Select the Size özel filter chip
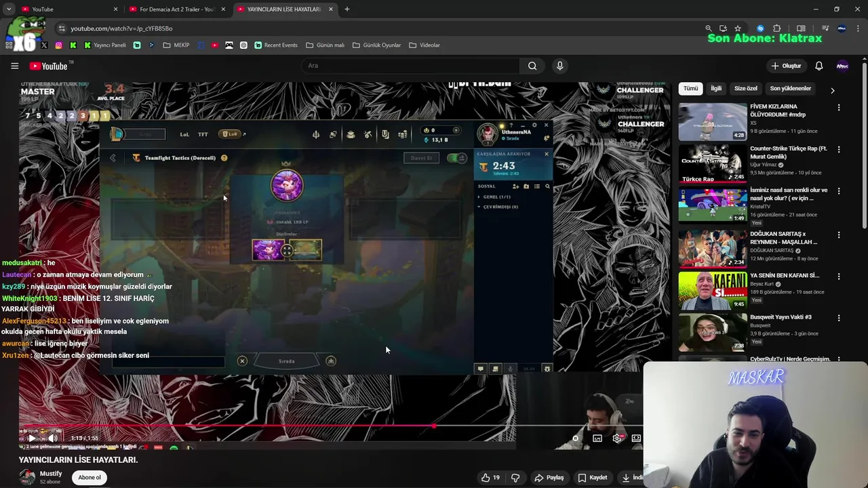Image resolution: width=868 pixels, height=488 pixels. (x=746, y=89)
